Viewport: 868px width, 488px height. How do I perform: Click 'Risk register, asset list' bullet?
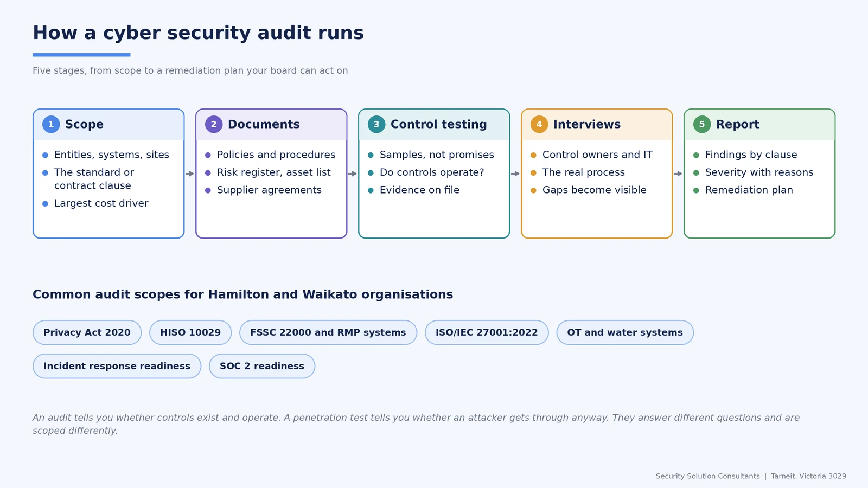tap(274, 172)
